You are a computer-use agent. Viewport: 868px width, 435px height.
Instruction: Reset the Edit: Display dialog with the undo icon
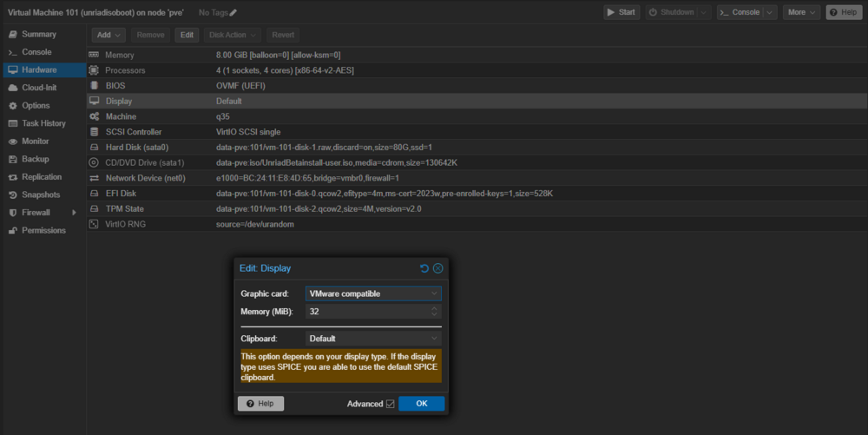coord(424,268)
